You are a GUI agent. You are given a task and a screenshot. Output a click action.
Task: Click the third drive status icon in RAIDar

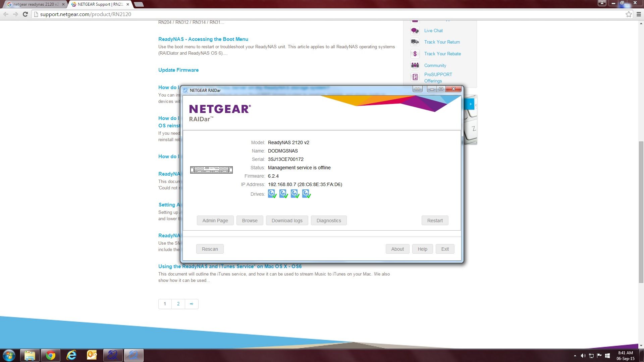(295, 194)
